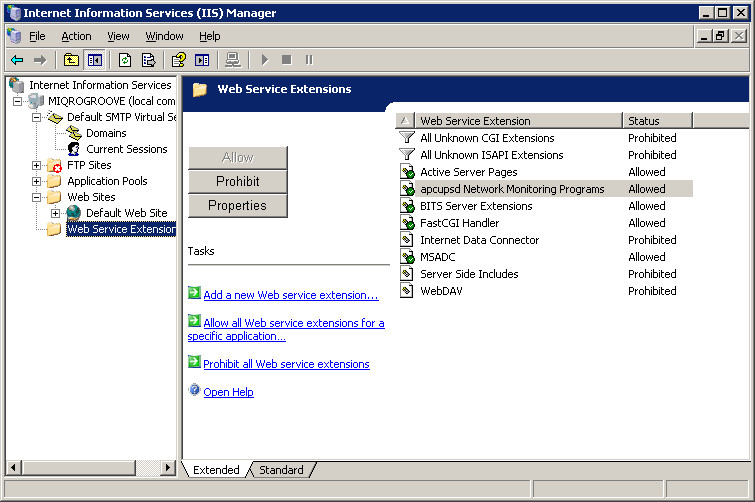
Task: Click the WebDAV extension icon
Action: tap(407, 291)
